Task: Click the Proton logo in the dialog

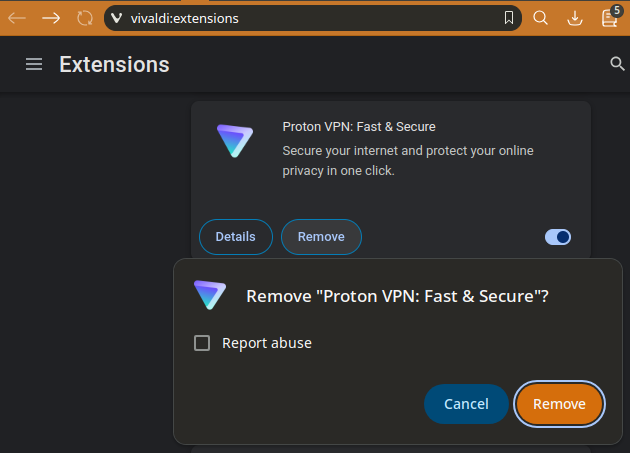Action: click(x=210, y=295)
